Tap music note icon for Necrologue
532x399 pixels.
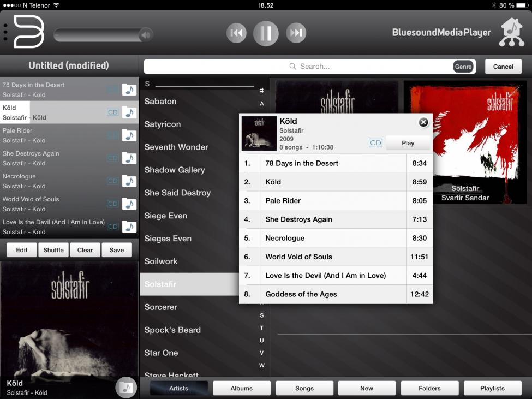[129, 181]
